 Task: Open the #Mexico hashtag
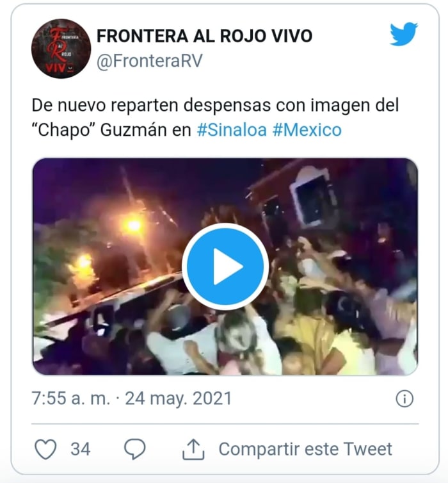[x=307, y=129]
